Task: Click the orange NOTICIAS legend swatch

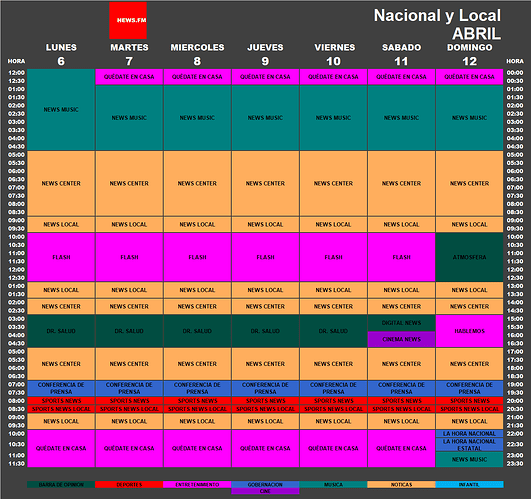Action: tap(401, 485)
